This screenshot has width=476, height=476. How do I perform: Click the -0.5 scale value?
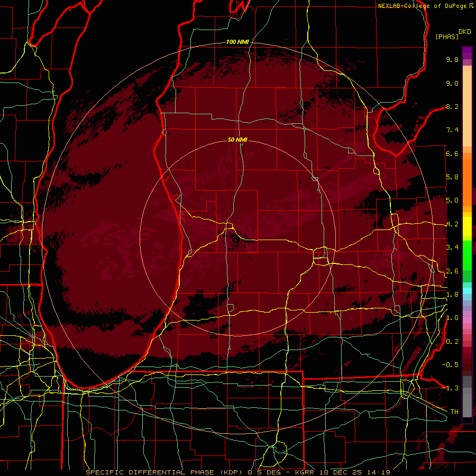click(x=450, y=364)
